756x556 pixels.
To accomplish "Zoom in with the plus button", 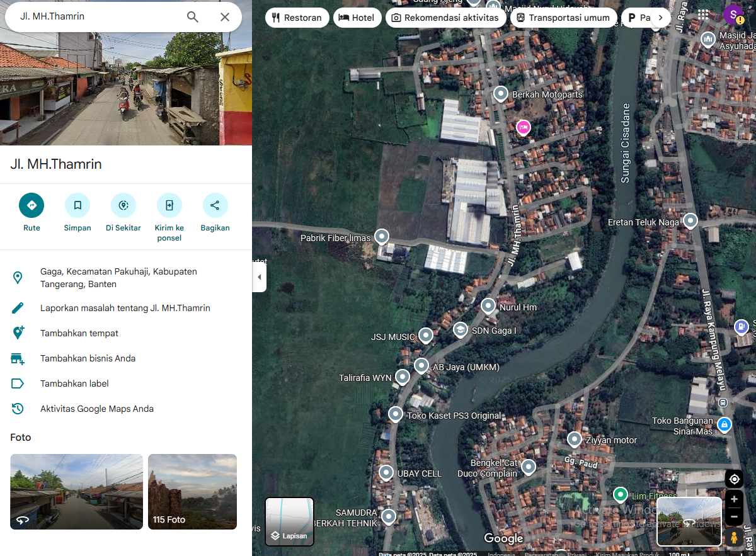I will 734,499.
